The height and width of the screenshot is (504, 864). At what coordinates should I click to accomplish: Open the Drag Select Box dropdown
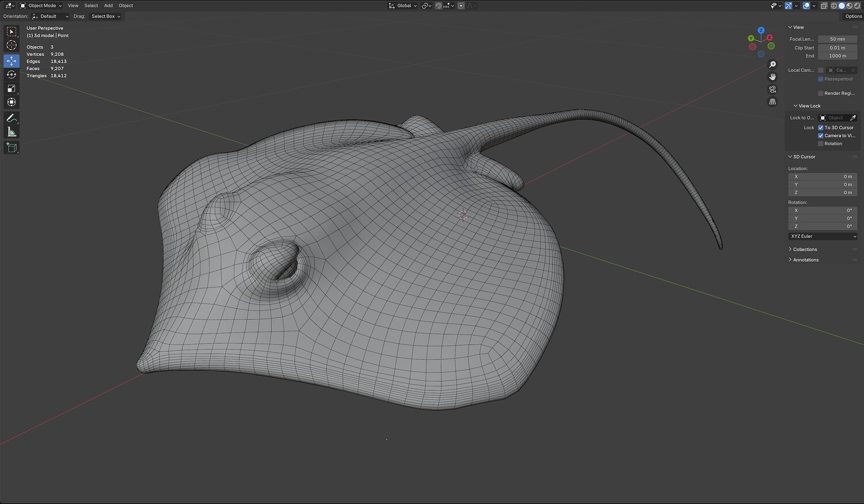(105, 16)
